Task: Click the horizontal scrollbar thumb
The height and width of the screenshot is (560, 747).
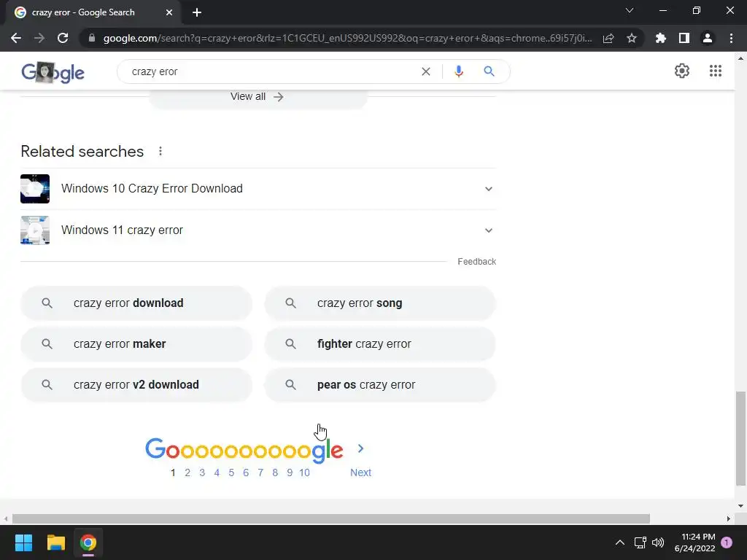Action: coord(331,518)
